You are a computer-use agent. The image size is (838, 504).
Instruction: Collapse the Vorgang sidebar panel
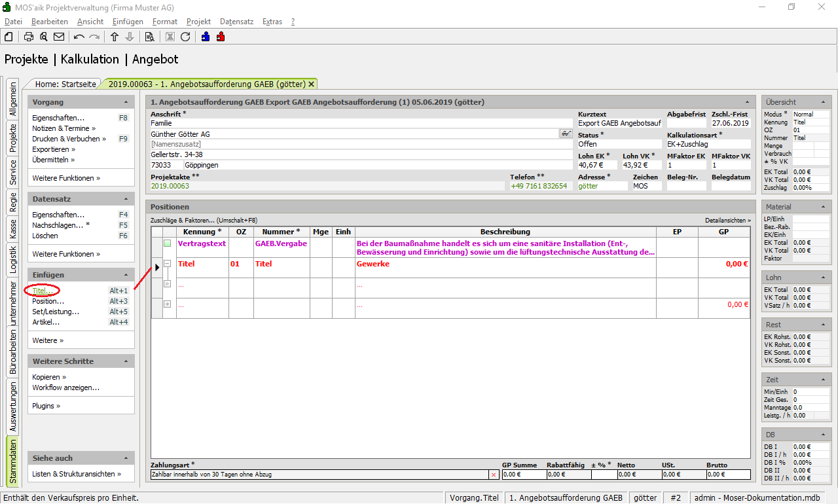pyautogui.click(x=126, y=103)
